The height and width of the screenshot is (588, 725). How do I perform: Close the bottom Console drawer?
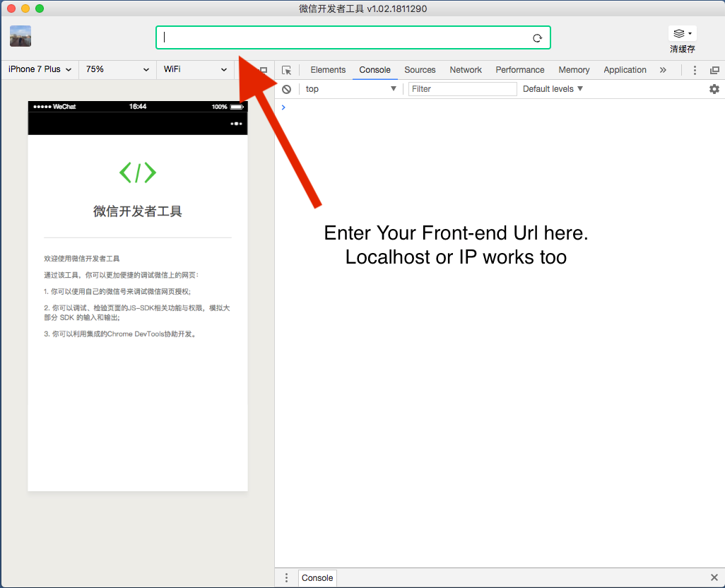point(714,577)
